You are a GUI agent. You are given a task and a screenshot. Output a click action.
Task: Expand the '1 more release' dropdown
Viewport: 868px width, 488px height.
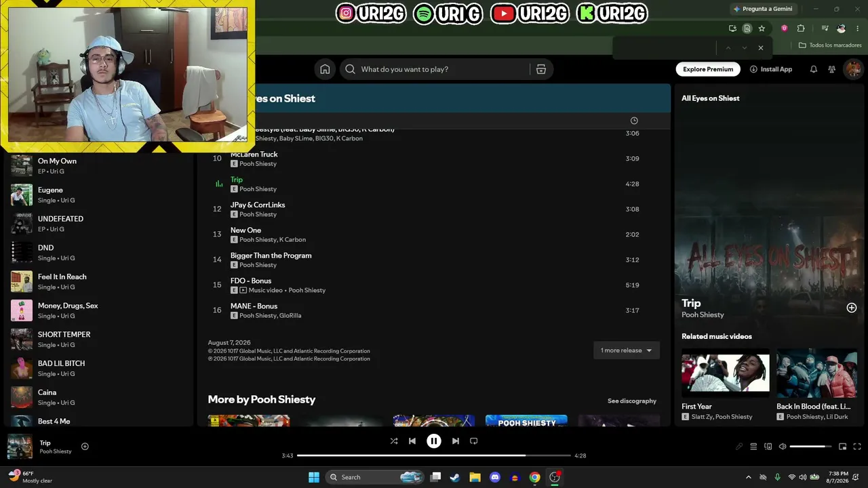pyautogui.click(x=626, y=350)
